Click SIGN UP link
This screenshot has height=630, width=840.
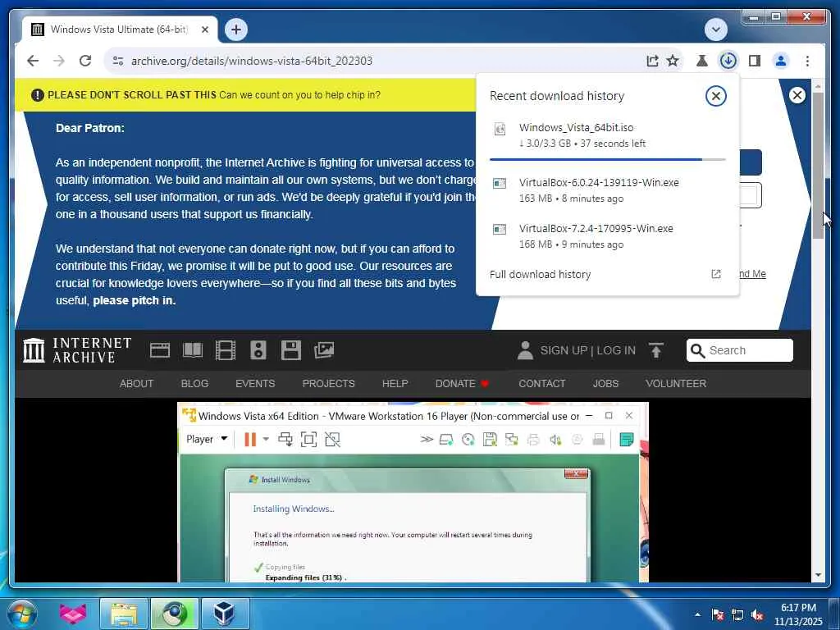coord(564,350)
